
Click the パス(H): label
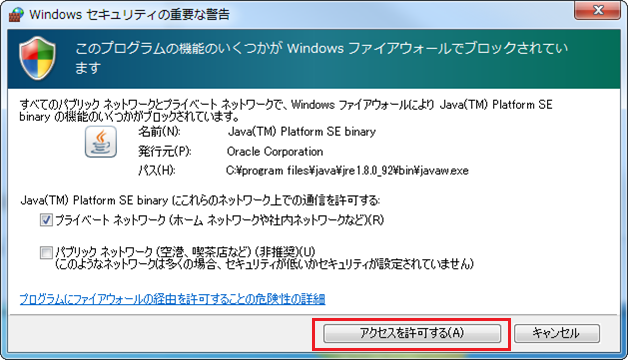(x=157, y=171)
